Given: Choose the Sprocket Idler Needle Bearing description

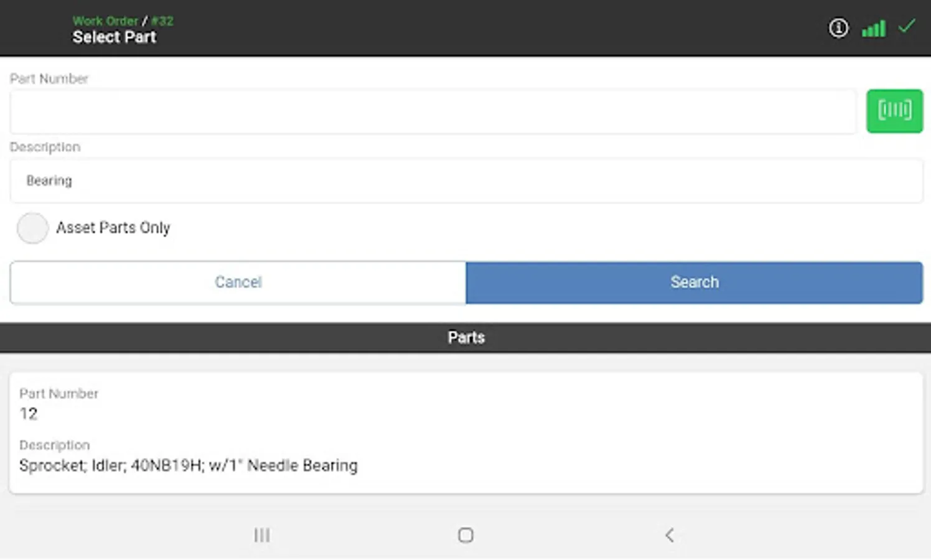Looking at the screenshot, I should click(x=188, y=465).
